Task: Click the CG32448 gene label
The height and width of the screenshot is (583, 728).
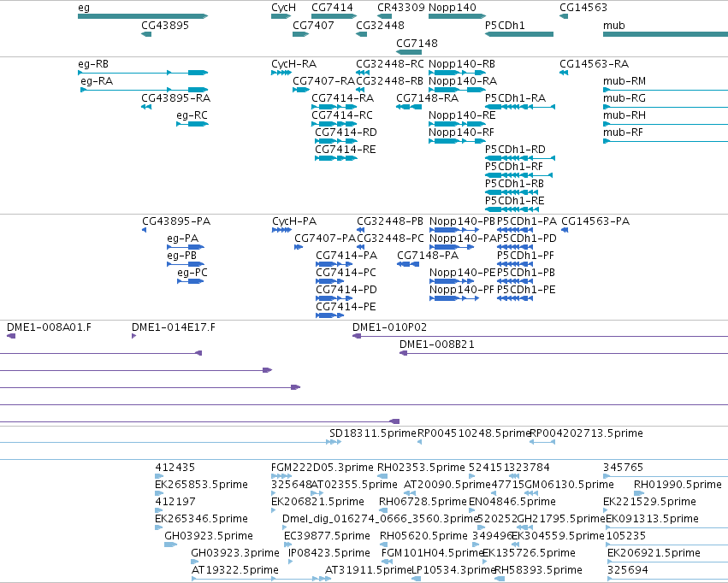Action: click(380, 26)
